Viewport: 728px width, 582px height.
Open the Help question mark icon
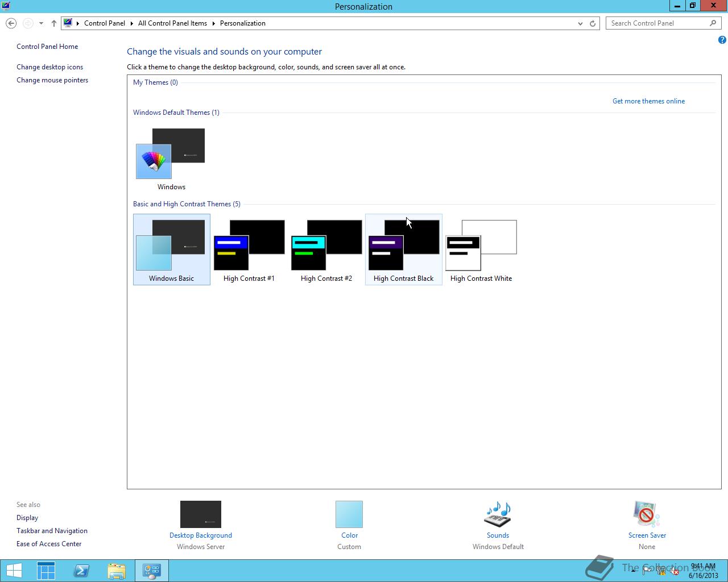click(722, 40)
